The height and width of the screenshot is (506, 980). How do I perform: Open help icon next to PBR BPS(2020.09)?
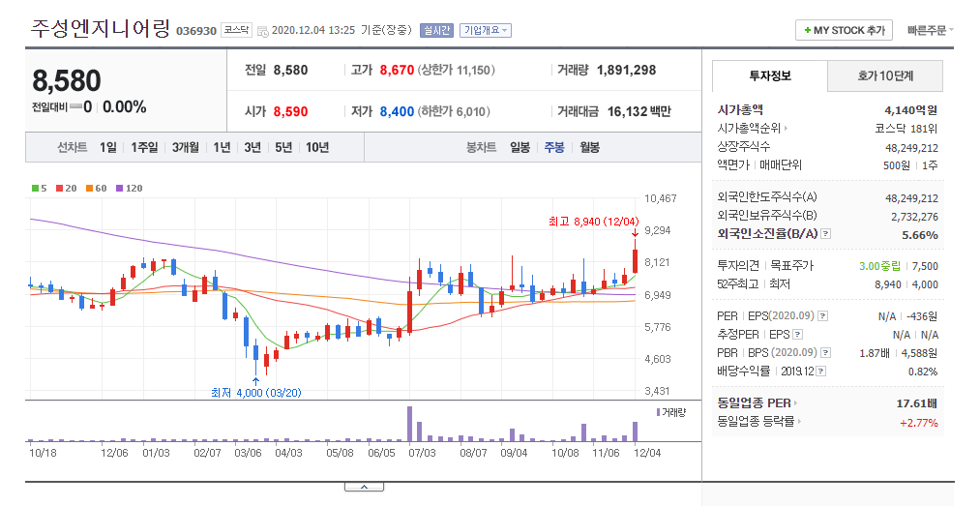tap(825, 353)
